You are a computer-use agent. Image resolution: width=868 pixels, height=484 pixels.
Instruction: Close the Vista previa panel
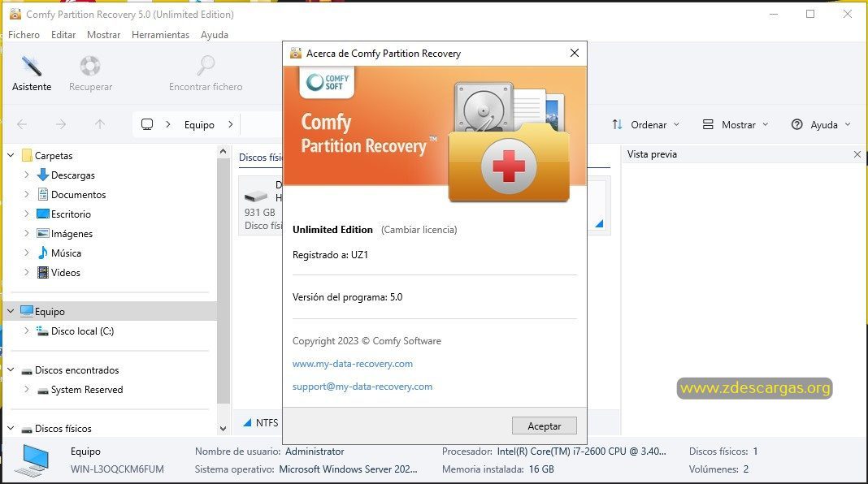857,154
